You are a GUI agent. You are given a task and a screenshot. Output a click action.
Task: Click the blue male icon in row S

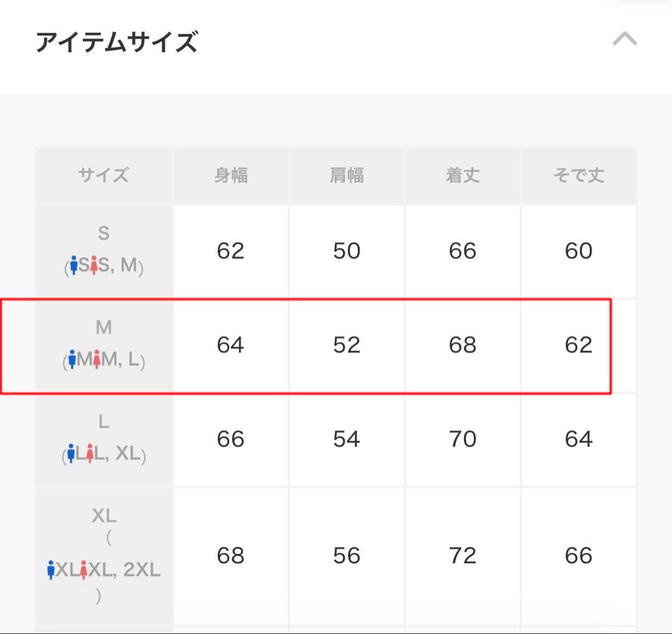75,264
